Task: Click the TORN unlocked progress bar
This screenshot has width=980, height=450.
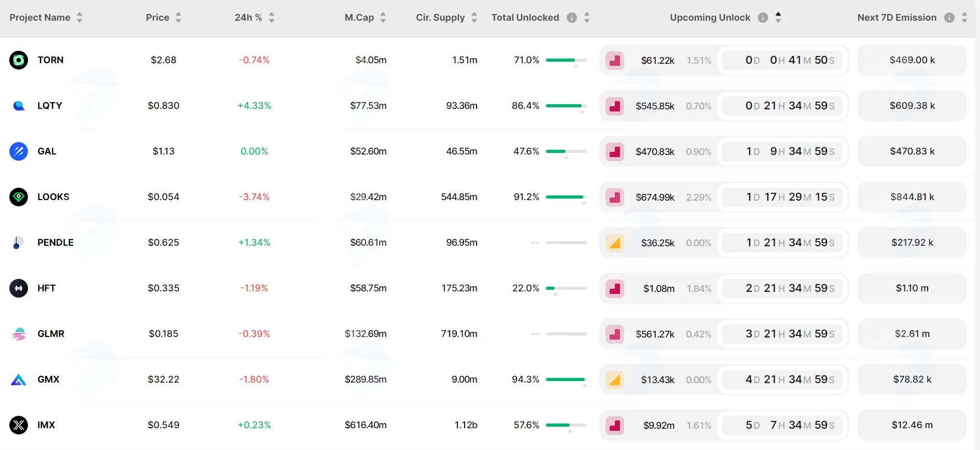Action: 566,60
